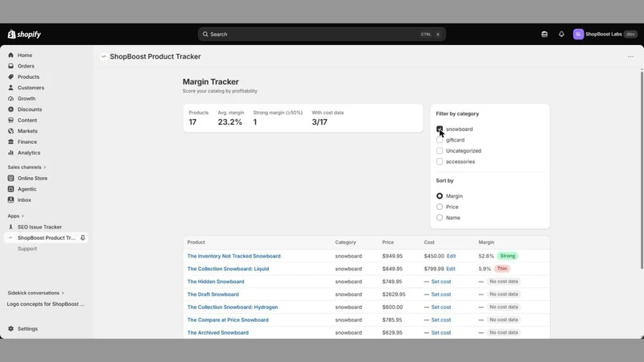Click the app icon beside ShopBoost Product Tracker title
Screen dimensions: 644x362
tap(104, 56)
